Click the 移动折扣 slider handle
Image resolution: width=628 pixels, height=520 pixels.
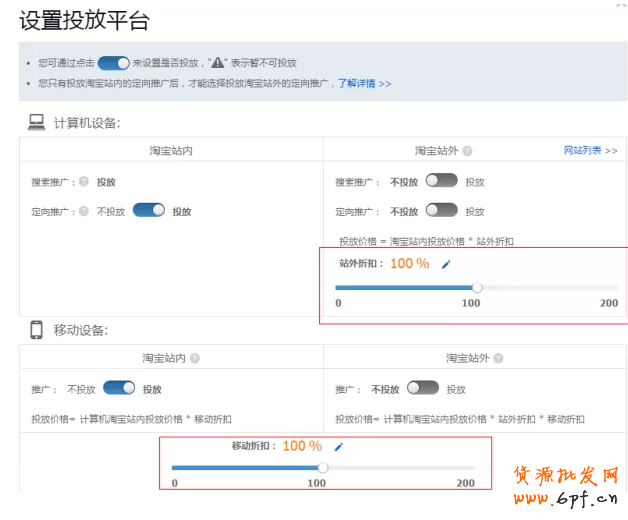(x=323, y=467)
